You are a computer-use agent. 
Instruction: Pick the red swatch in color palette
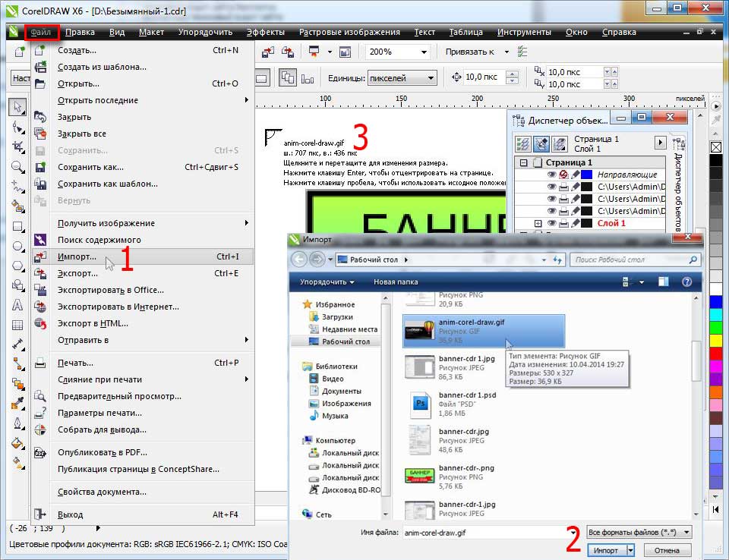pyautogui.click(x=715, y=353)
